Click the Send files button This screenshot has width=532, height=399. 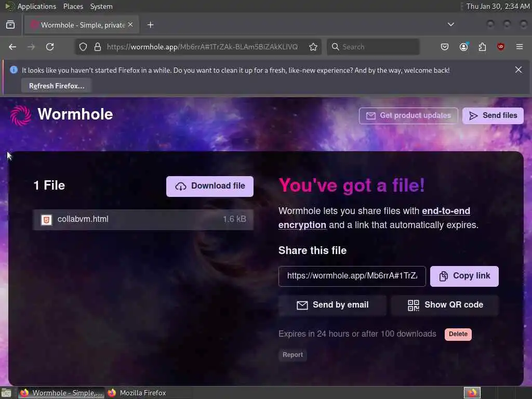493,116
